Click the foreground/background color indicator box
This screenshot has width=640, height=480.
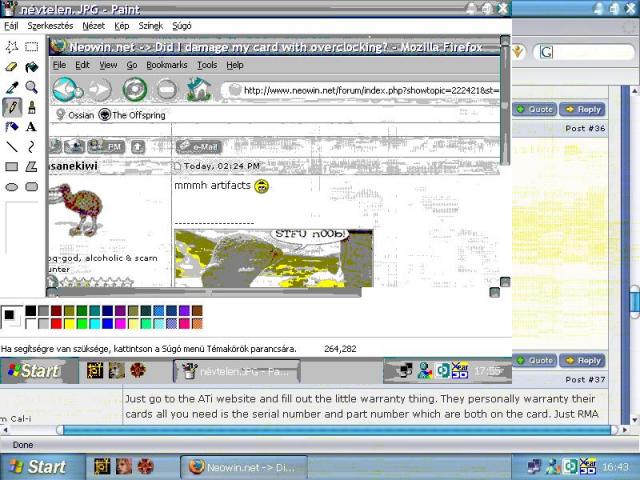tap(11, 317)
